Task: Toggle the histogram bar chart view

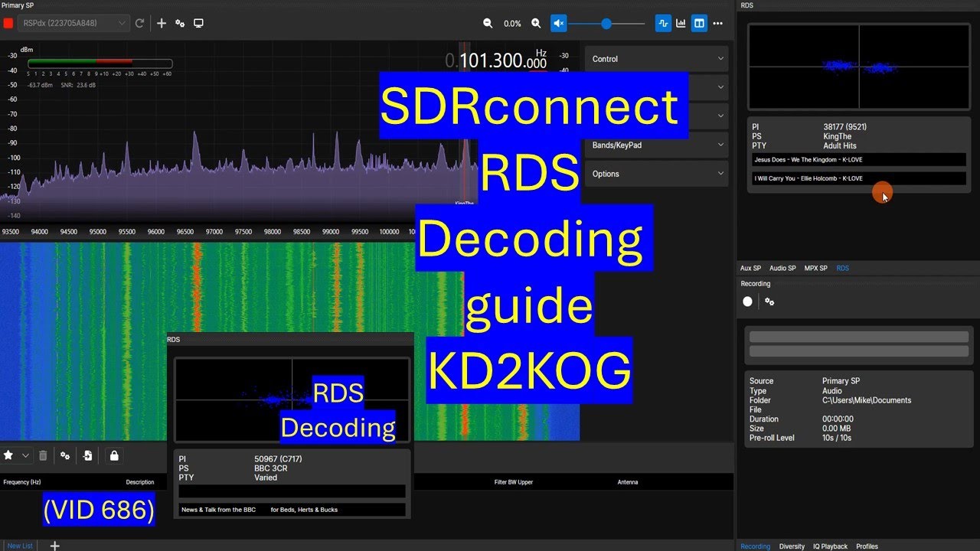Action: [x=681, y=24]
